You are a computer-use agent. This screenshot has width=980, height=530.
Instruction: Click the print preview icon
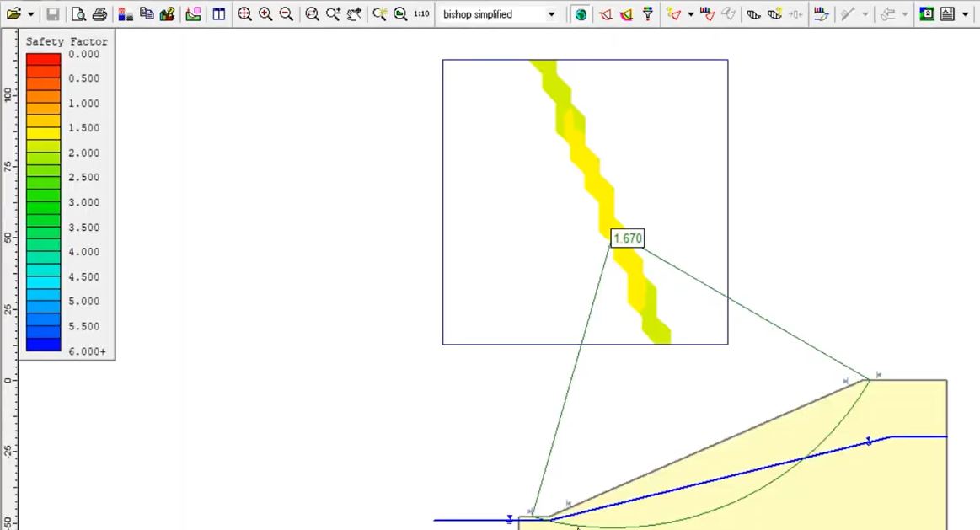pyautogui.click(x=78, y=14)
